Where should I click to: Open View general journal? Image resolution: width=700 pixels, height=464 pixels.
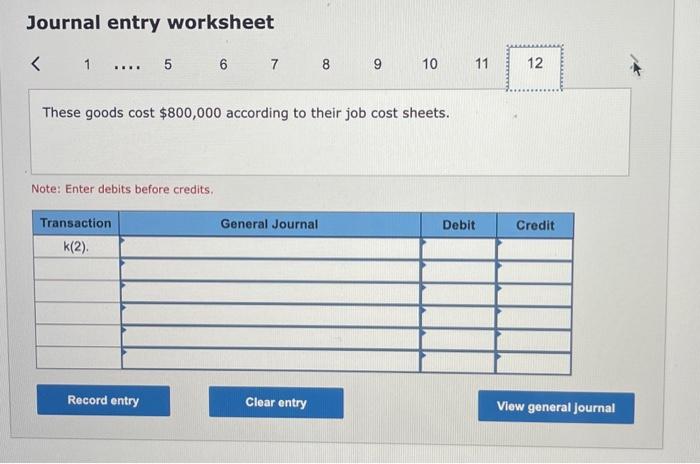556,407
